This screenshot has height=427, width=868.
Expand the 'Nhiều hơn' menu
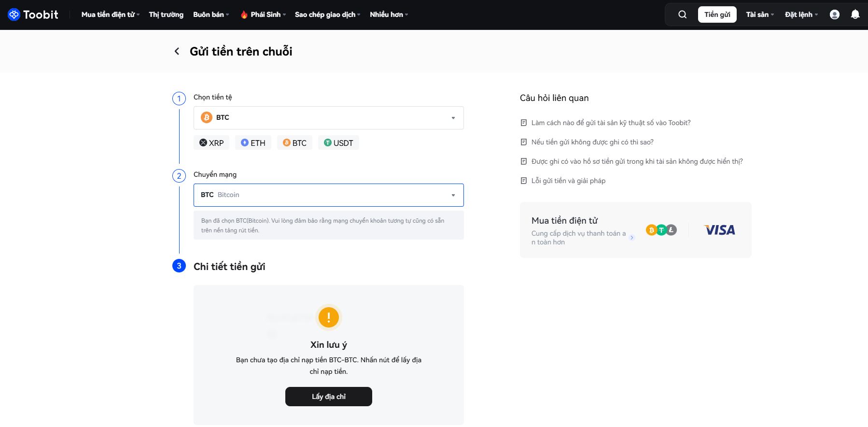[389, 14]
